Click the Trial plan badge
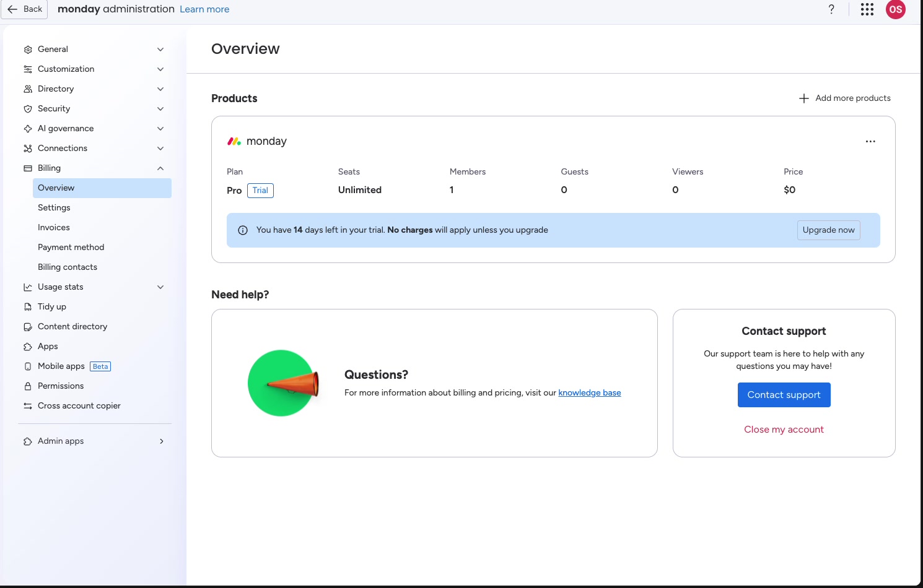Viewport: 923px width, 588px height. (260, 191)
